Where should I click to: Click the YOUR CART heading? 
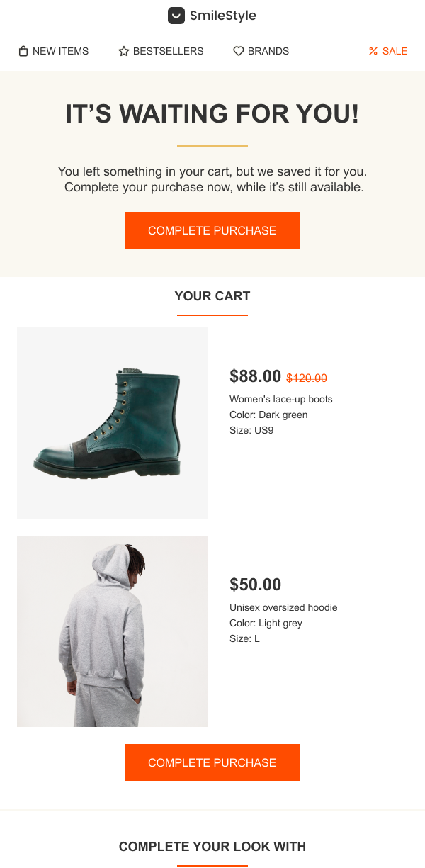[212, 295]
